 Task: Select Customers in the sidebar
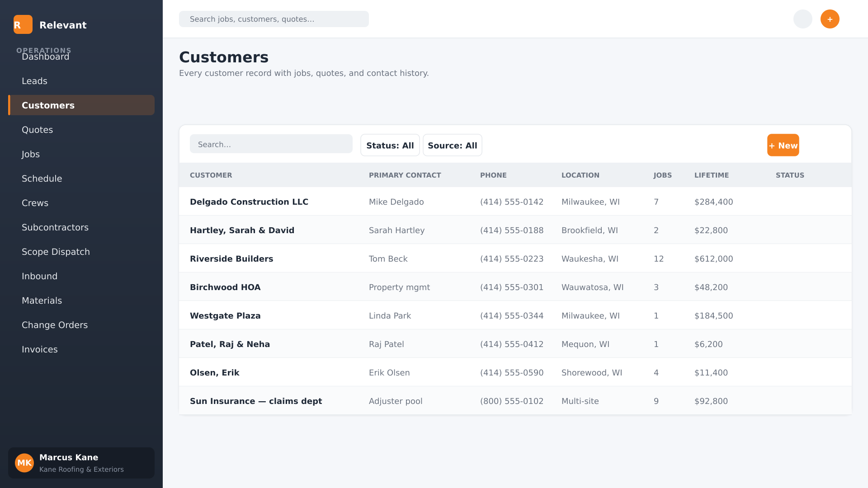point(81,105)
